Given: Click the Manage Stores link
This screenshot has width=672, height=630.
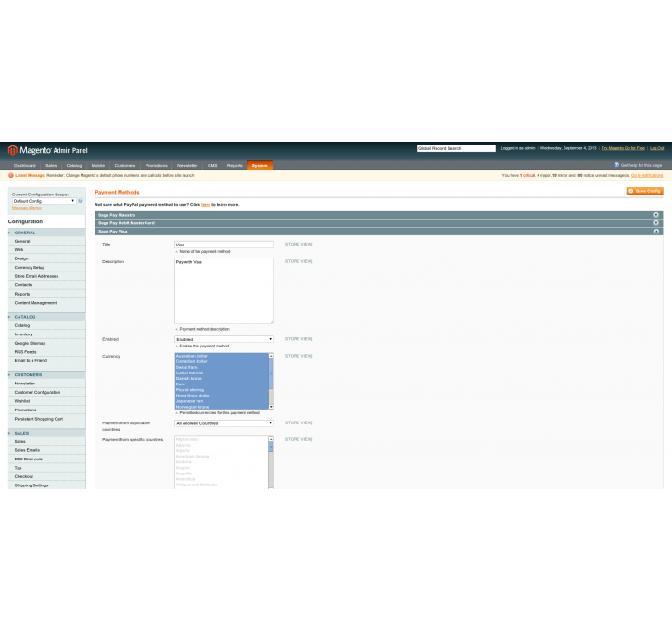Looking at the screenshot, I should tap(27, 208).
